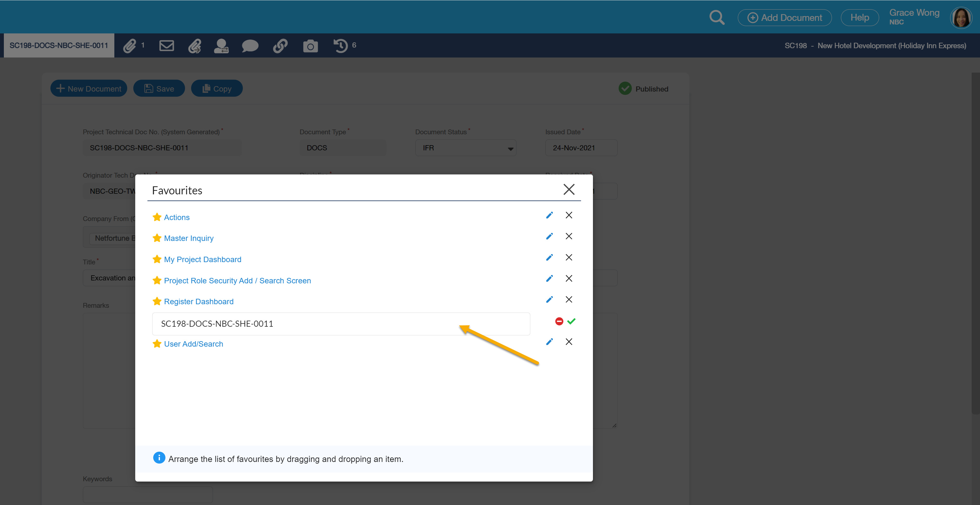The height and width of the screenshot is (505, 980).
Task: Click the pencil edit icon for Actions
Action: coord(549,215)
